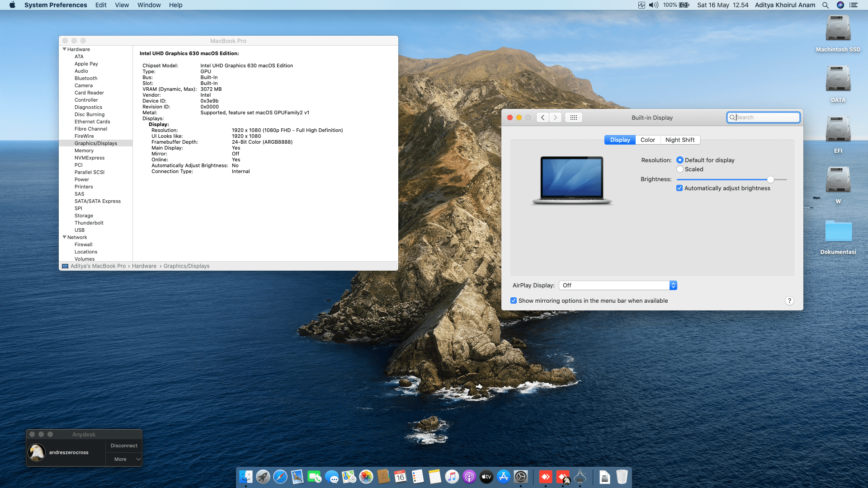
Task: Open AirPlay Display dropdown
Action: (x=618, y=285)
